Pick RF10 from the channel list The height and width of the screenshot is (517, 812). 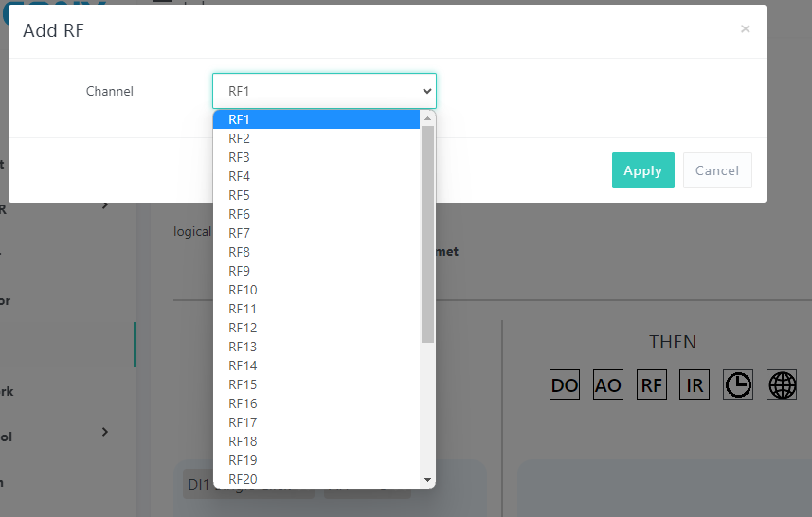pyautogui.click(x=243, y=290)
